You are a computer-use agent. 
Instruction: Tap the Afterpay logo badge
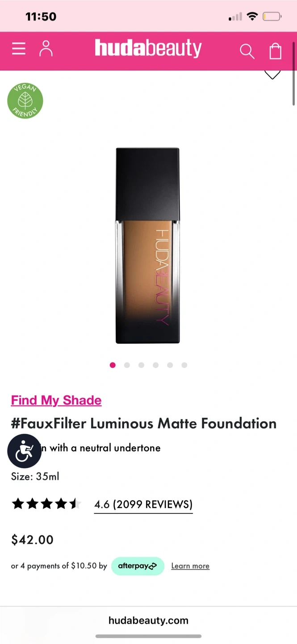[138, 566]
